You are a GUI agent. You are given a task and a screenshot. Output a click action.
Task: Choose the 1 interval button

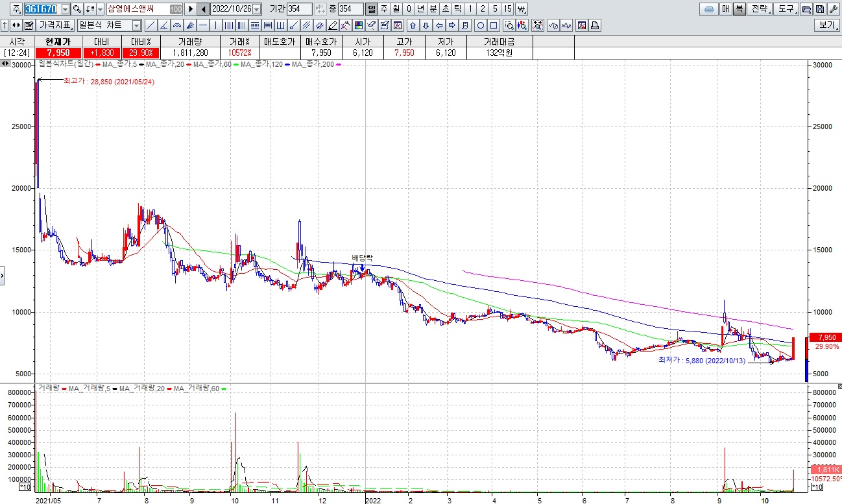coord(470,9)
